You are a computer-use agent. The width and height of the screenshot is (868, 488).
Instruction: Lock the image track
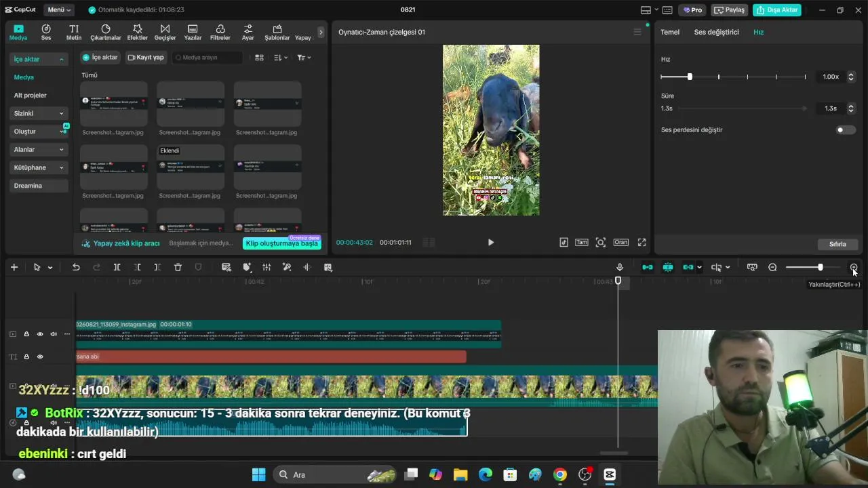(x=26, y=333)
